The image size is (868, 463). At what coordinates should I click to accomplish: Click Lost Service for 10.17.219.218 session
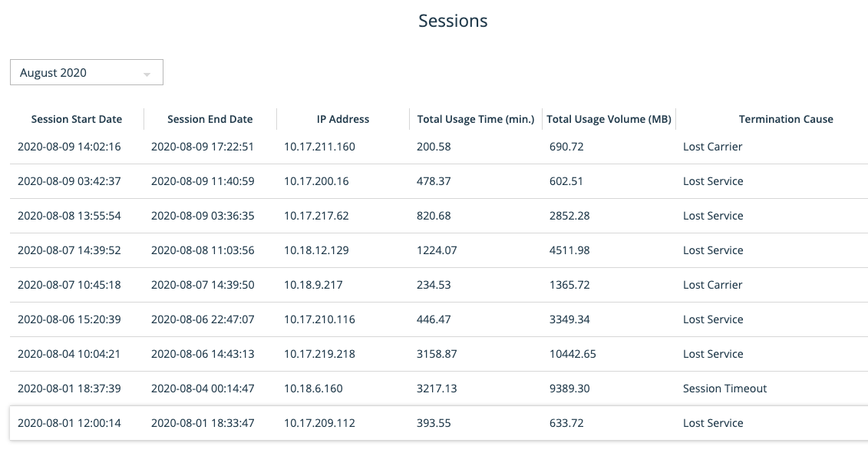coord(713,354)
